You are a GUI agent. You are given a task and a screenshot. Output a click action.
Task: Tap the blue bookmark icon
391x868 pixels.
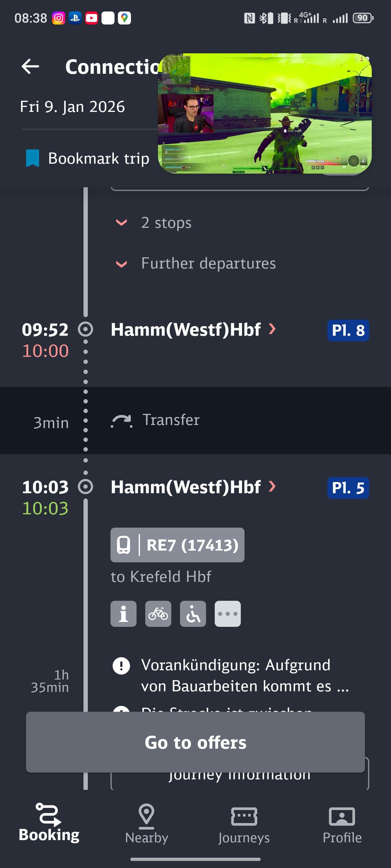33,158
